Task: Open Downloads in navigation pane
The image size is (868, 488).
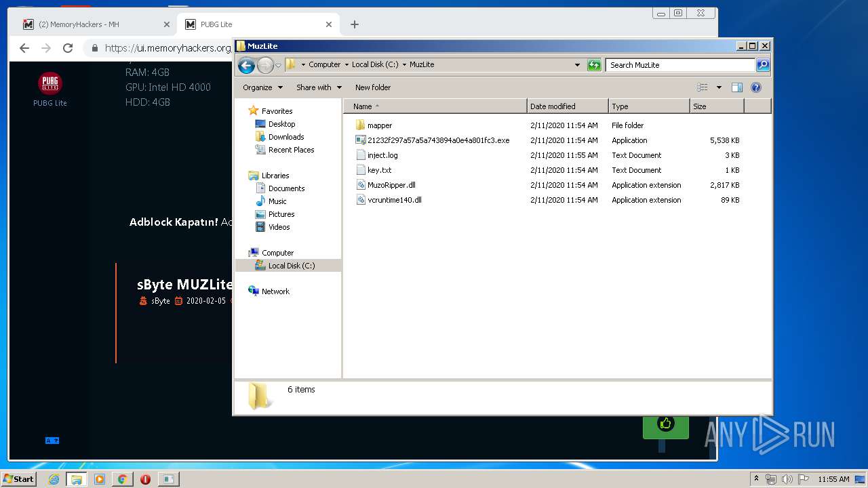Action: [285, 137]
